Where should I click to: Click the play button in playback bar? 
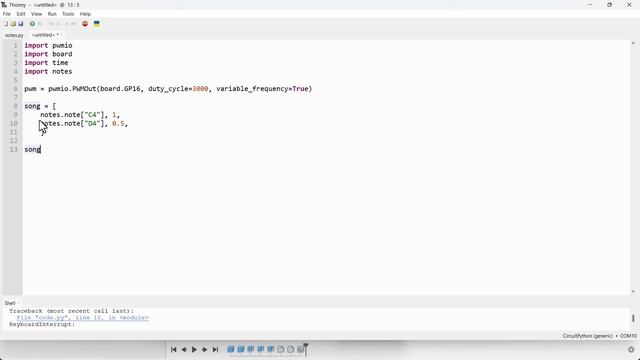click(x=194, y=349)
